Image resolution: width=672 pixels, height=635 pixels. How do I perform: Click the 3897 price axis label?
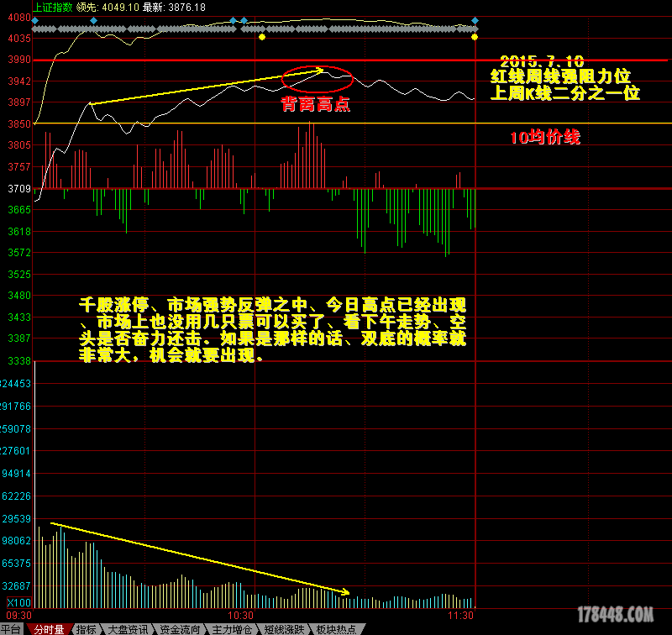pos(19,102)
